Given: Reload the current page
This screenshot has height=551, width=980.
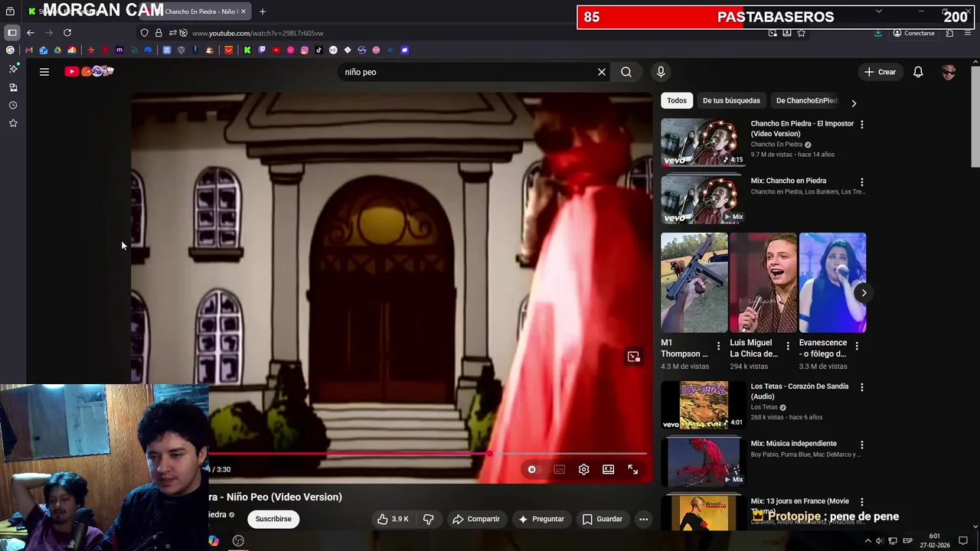Looking at the screenshot, I should click(x=67, y=33).
